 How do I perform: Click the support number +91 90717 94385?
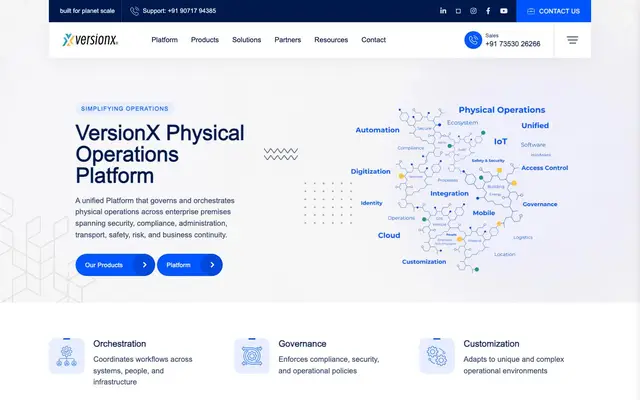[x=192, y=11]
